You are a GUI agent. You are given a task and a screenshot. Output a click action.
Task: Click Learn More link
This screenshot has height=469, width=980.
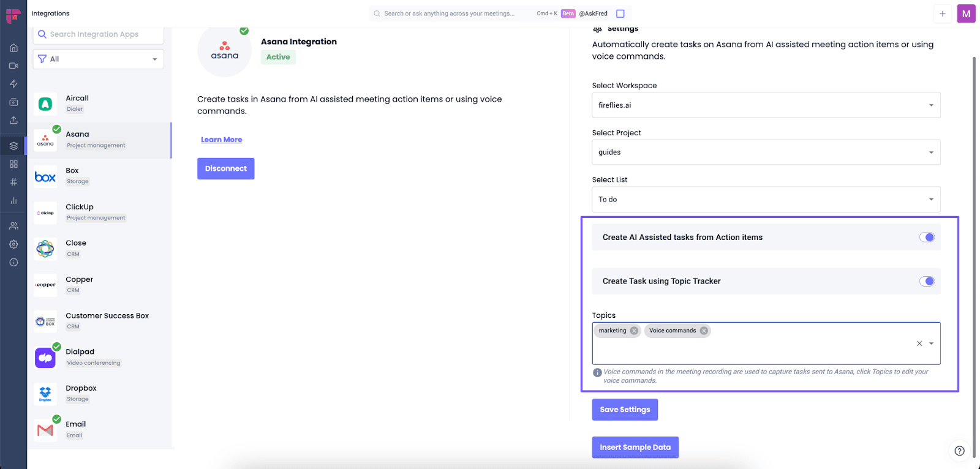click(x=222, y=140)
